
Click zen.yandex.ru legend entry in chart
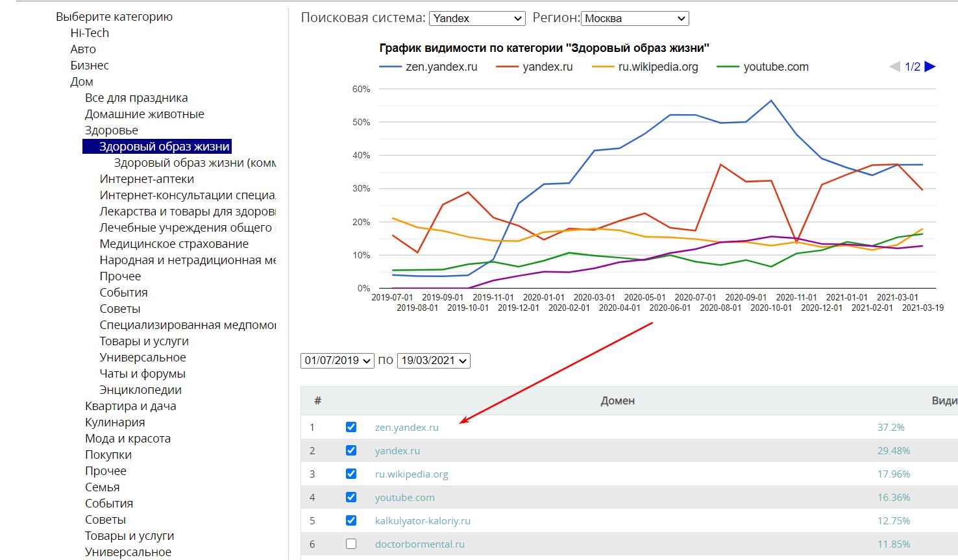click(x=428, y=67)
